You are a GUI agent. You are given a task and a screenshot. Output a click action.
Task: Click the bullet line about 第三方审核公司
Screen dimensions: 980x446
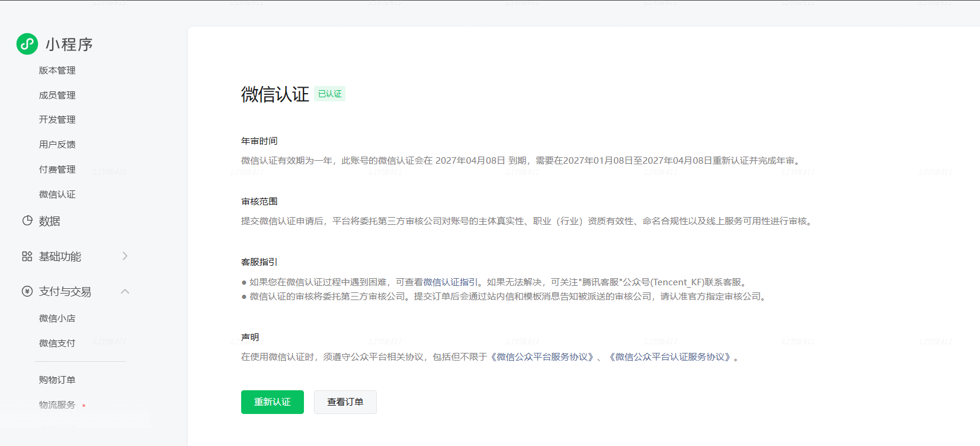pyautogui.click(x=505, y=297)
